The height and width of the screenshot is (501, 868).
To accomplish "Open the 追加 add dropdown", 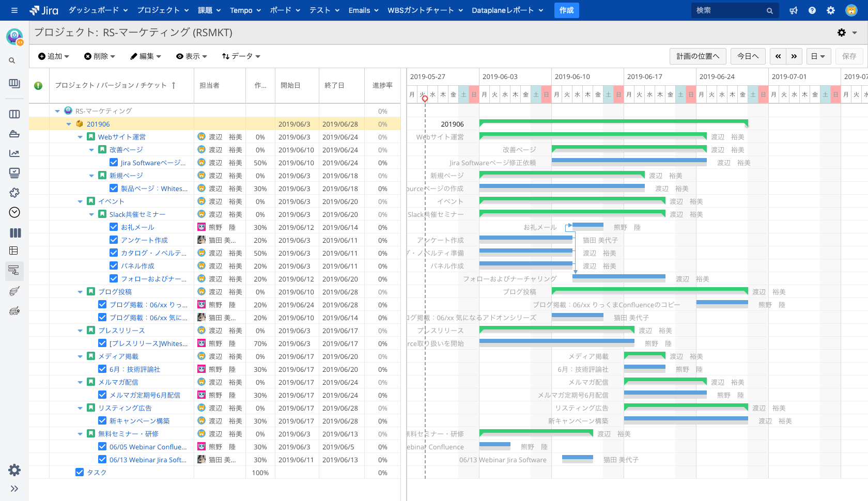I will coord(54,56).
